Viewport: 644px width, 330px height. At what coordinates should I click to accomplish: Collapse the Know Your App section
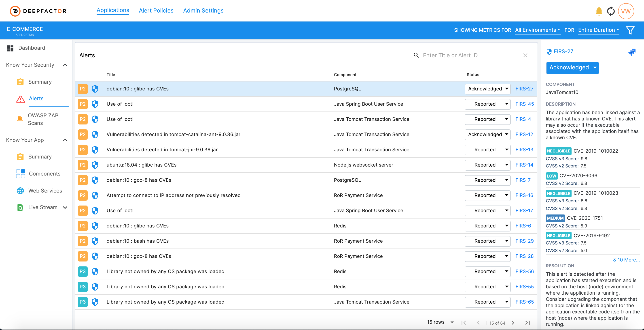click(65, 140)
